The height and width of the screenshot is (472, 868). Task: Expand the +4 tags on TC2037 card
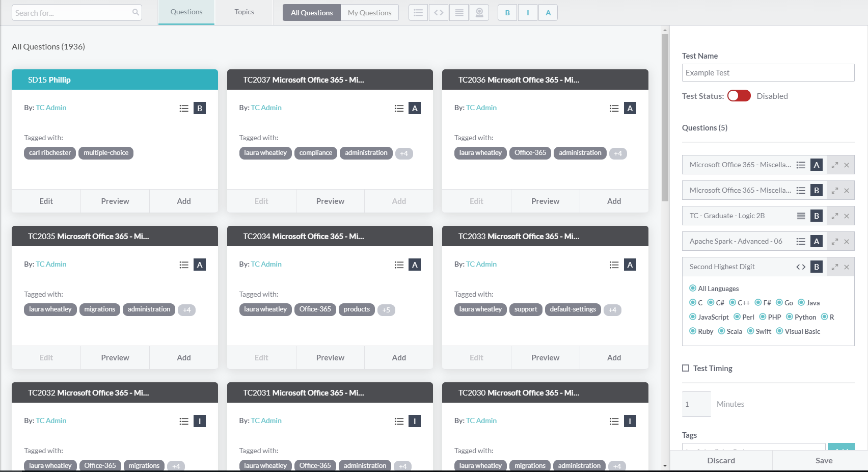404,153
